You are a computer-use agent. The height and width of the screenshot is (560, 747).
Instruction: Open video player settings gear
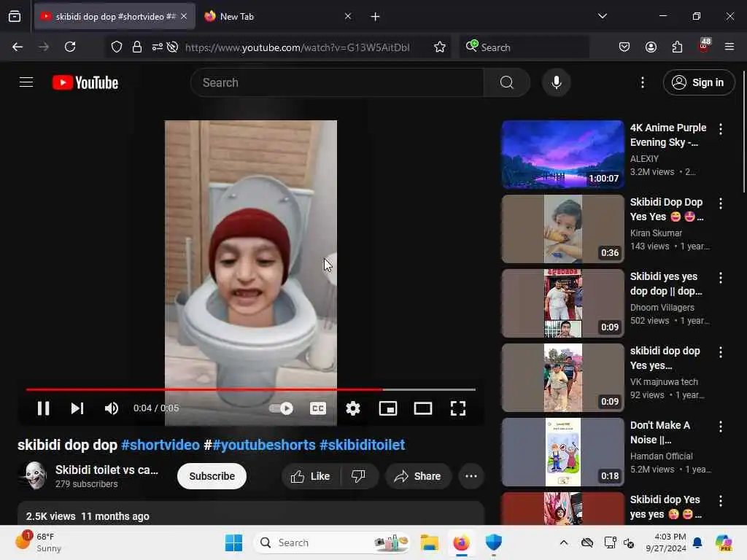353,408
